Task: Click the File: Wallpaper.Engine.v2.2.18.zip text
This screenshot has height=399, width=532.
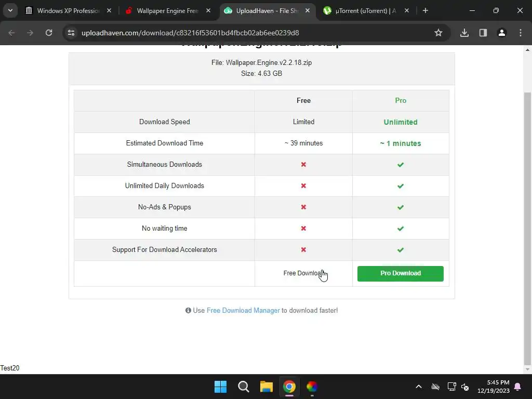Action: 262,62
